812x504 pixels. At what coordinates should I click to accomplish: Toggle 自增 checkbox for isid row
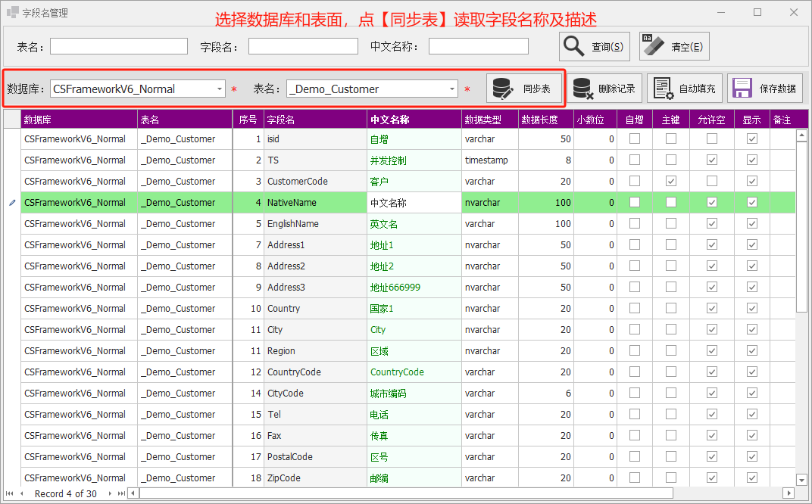635,138
